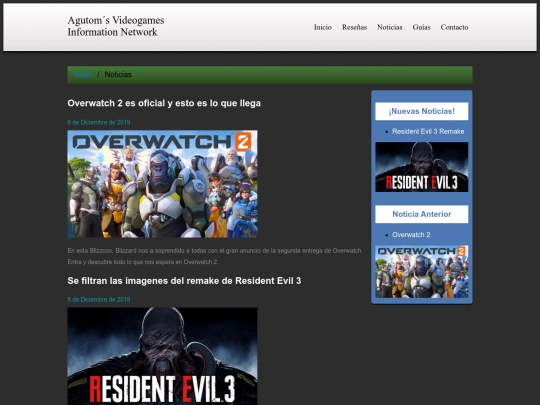Go to the Reseñas section
Screen dimensions: 540x405
[x=354, y=27]
